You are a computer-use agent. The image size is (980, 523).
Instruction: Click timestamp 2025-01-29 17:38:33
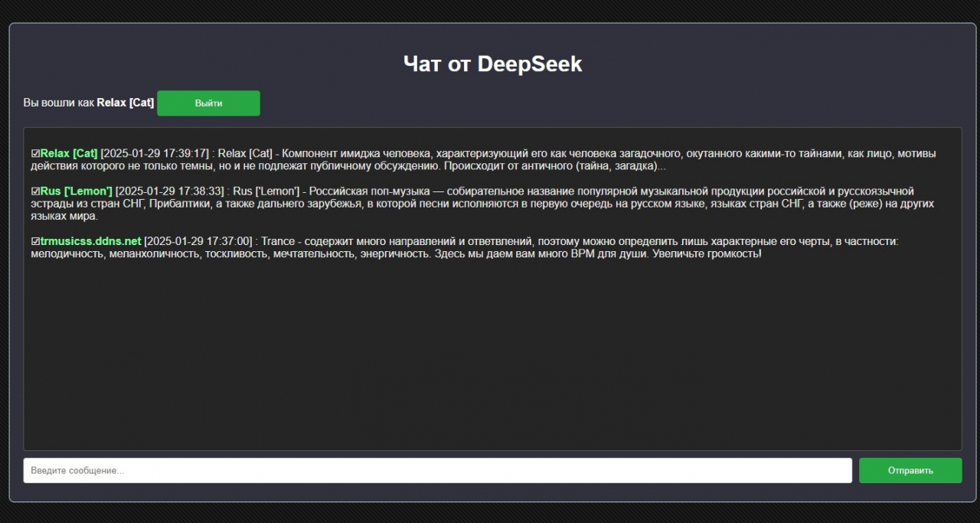click(169, 191)
